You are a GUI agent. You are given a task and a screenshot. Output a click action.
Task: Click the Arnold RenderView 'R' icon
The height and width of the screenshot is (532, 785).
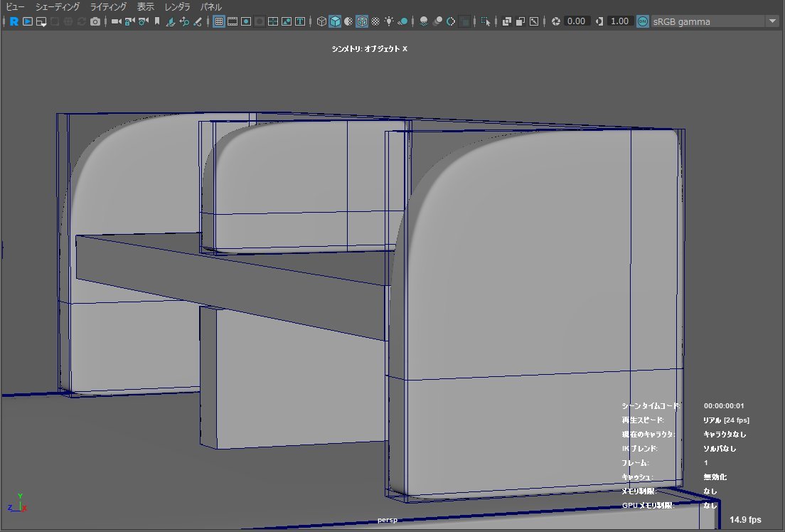click(x=14, y=21)
